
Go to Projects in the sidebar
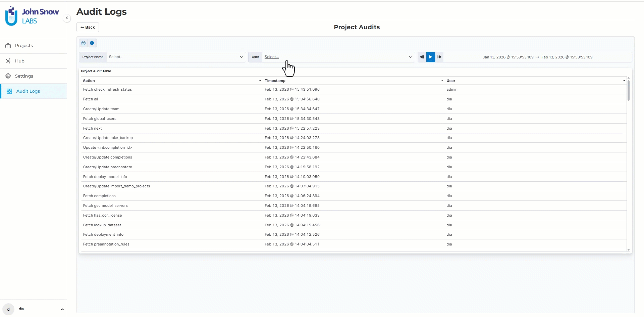(x=24, y=46)
